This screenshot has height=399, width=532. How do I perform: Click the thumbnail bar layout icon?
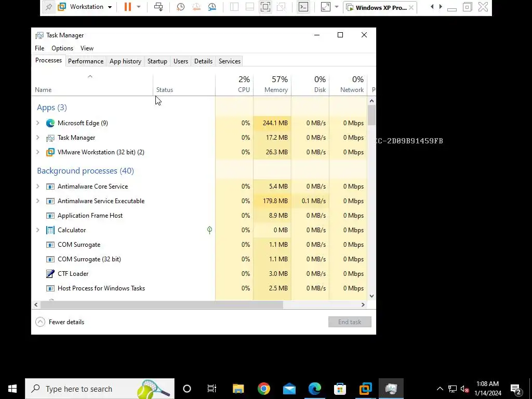250,7
